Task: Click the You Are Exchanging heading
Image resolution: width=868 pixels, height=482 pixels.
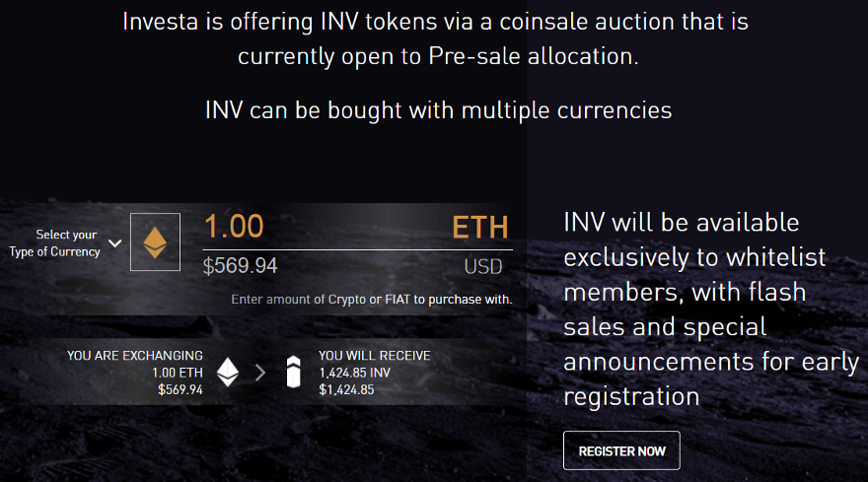Action: click(x=135, y=355)
